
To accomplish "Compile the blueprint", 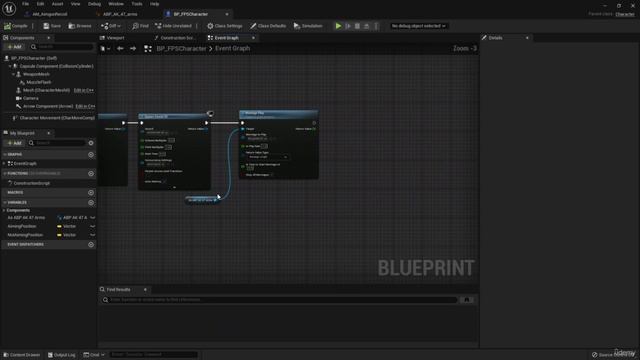I will (x=16, y=26).
